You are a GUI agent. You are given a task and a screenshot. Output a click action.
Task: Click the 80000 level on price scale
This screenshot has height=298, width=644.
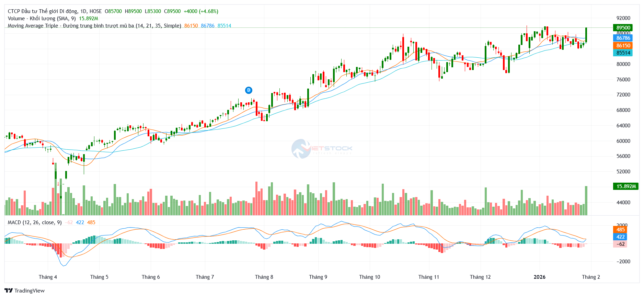(623, 64)
